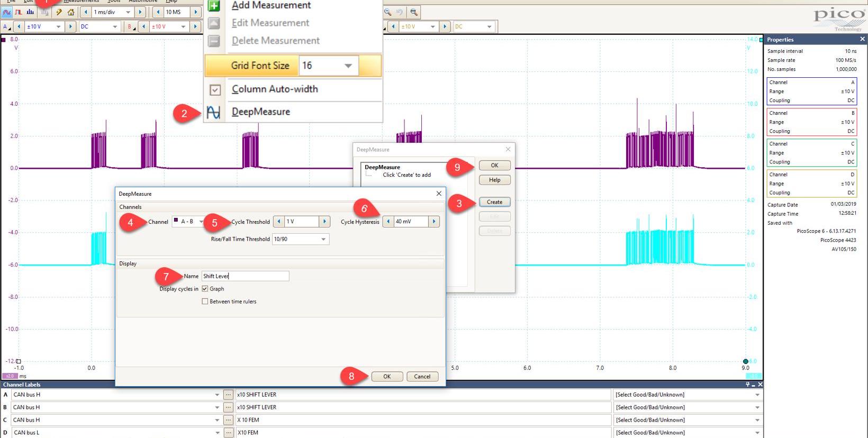Open the lightning Auto Setup icon
868x438 pixels.
(x=59, y=12)
